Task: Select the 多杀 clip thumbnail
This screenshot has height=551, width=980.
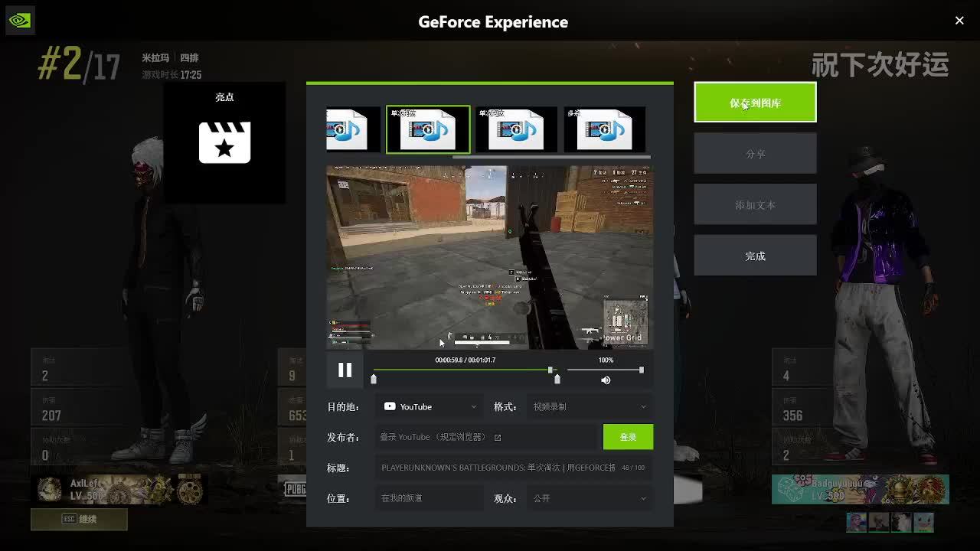Action: click(604, 129)
